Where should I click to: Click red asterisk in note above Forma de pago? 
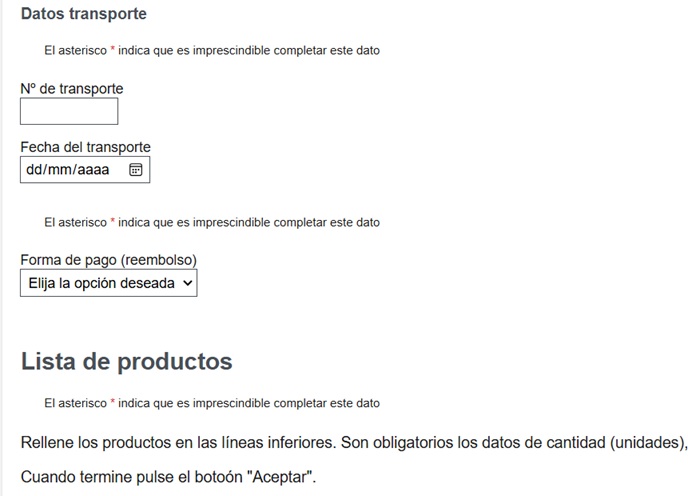(112, 221)
